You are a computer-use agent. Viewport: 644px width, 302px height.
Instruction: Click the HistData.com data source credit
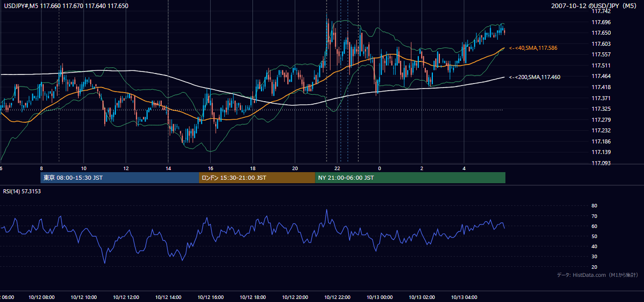597,275
